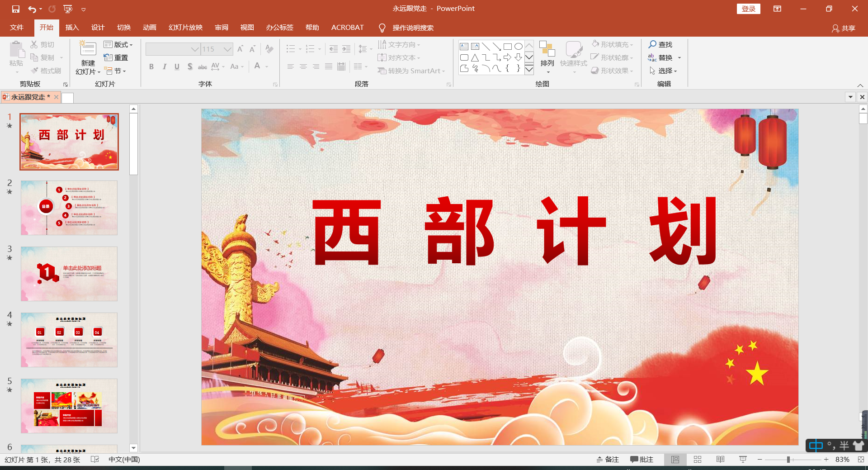Open the Animations ribbon tab

(x=149, y=28)
